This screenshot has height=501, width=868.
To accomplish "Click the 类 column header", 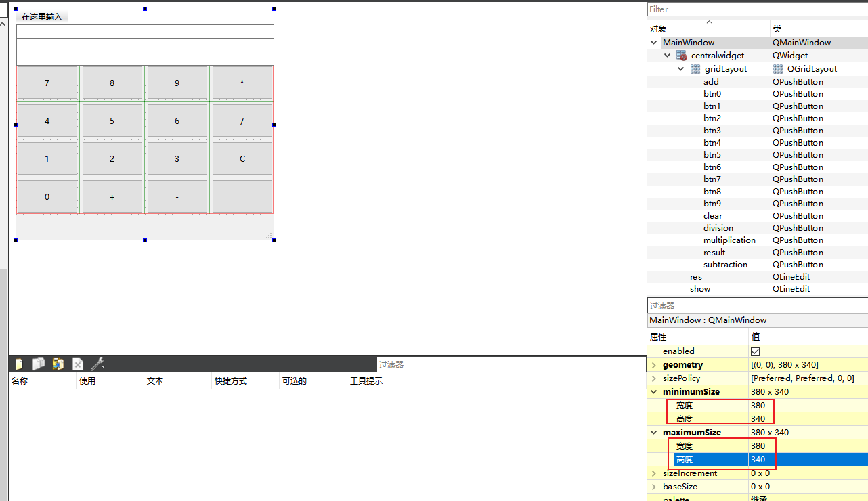I will pos(819,29).
